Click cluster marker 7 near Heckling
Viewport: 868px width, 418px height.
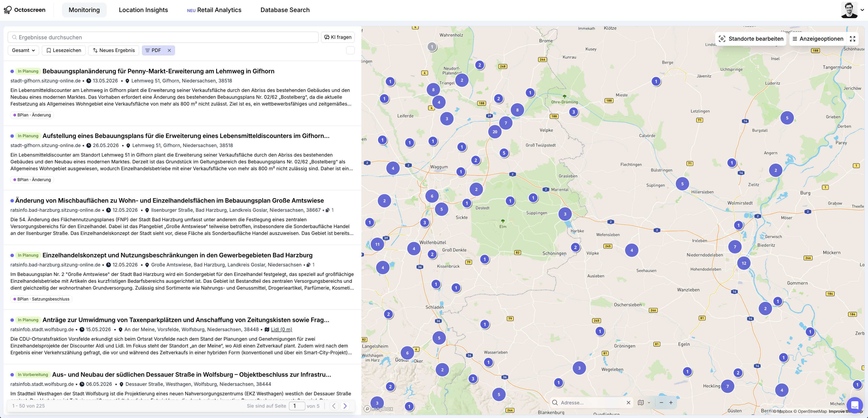(x=727, y=386)
